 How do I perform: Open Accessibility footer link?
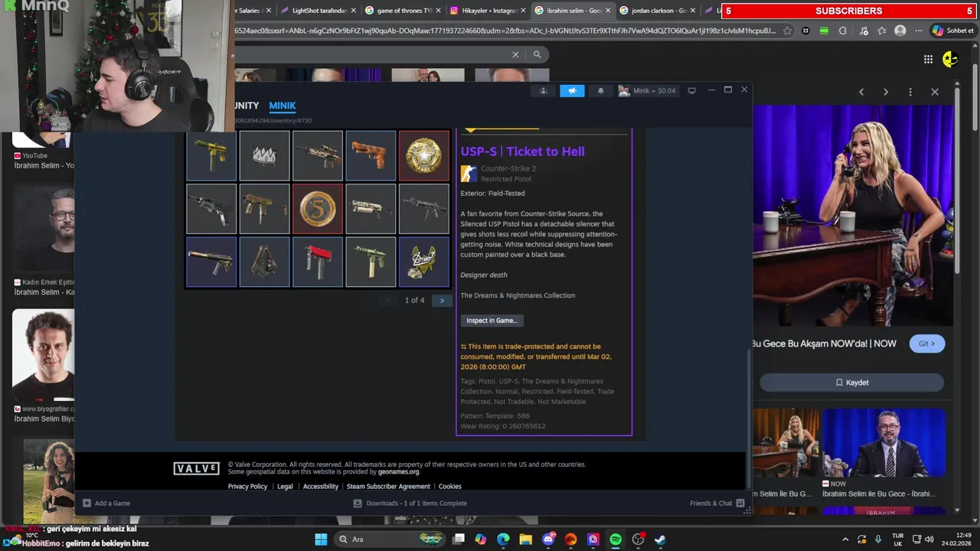(x=320, y=487)
